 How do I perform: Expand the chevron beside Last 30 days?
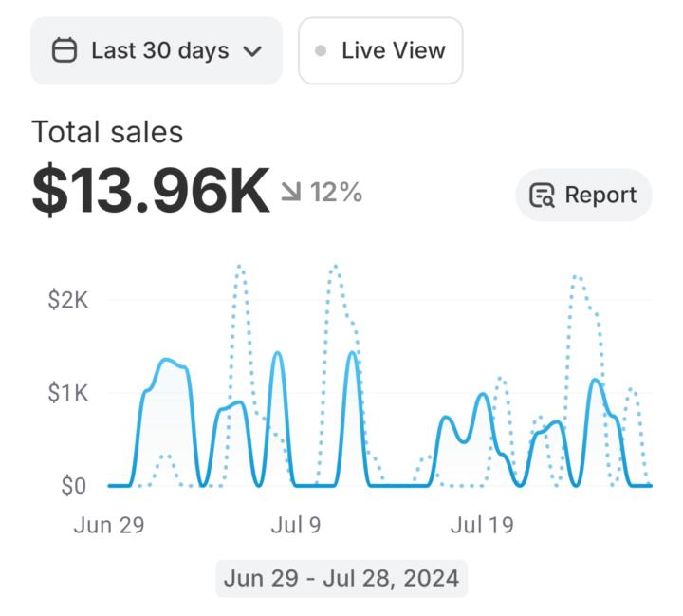[251, 51]
